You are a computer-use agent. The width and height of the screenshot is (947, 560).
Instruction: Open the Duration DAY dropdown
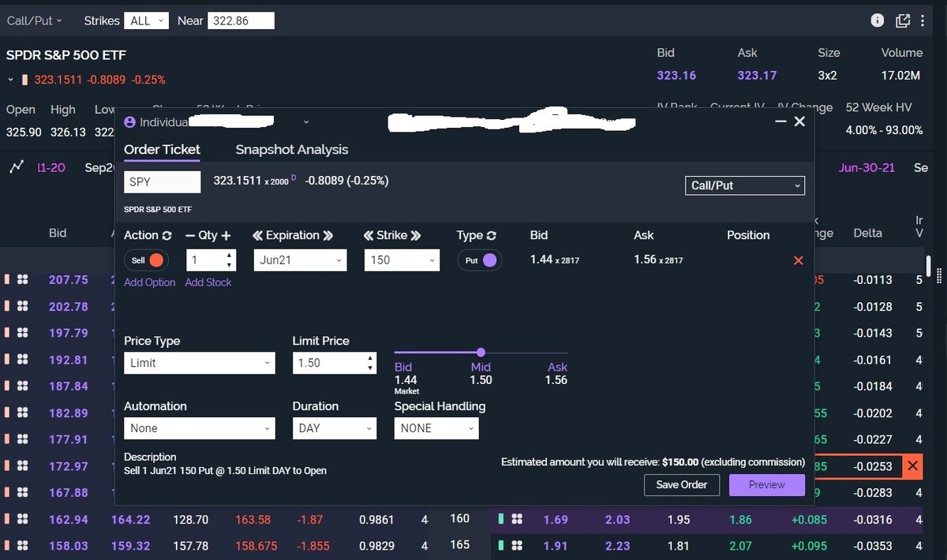pos(335,428)
